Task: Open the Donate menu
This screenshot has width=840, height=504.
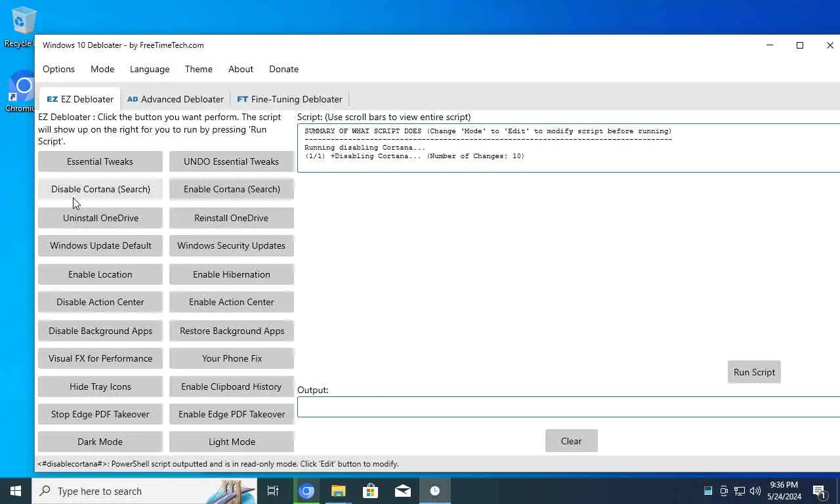Action: (x=283, y=69)
